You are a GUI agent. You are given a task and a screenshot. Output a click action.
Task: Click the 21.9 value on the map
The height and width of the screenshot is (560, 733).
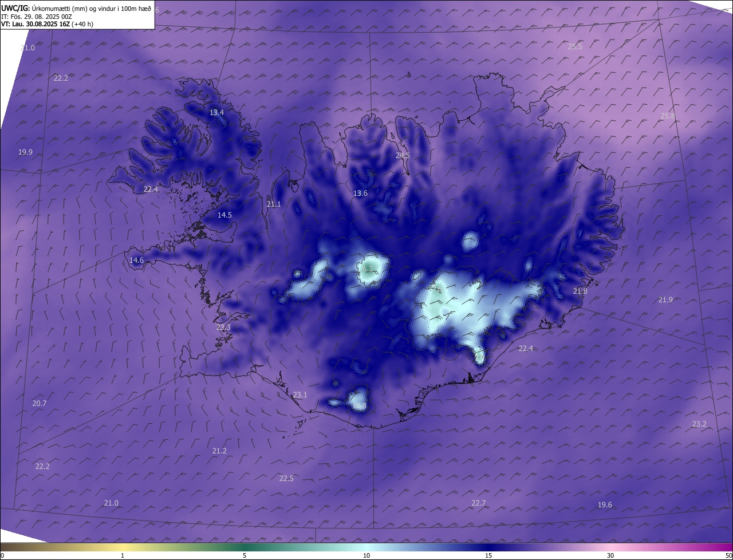point(665,300)
